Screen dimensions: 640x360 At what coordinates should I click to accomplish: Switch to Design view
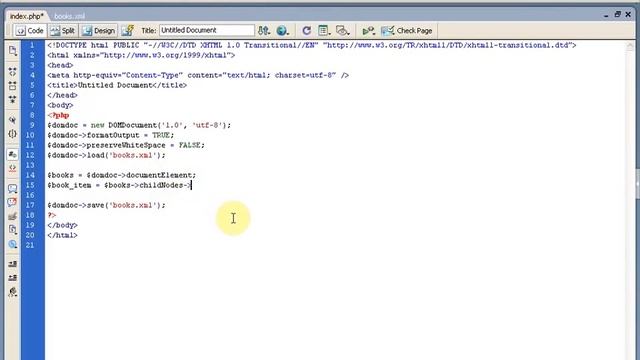[98, 31]
